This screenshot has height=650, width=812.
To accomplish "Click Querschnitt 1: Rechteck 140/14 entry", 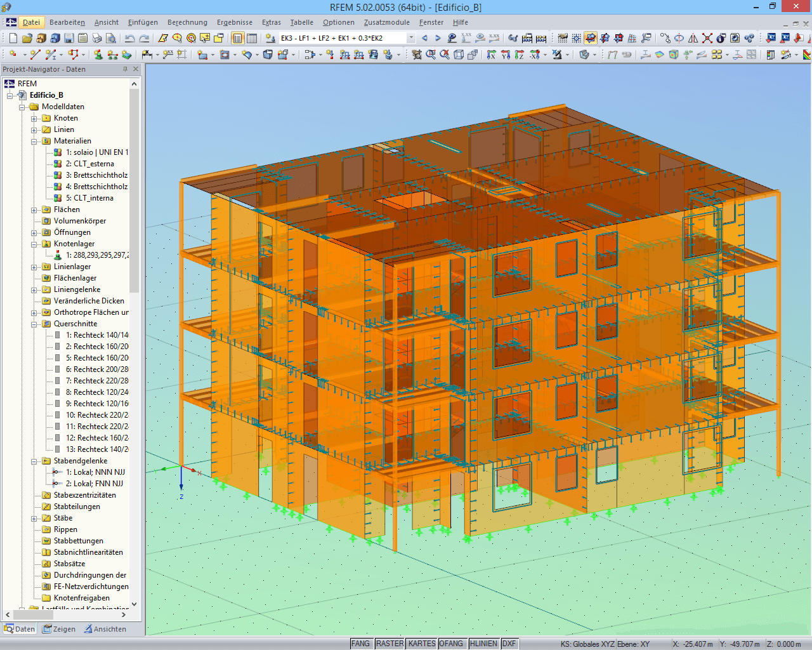I will 95,335.
